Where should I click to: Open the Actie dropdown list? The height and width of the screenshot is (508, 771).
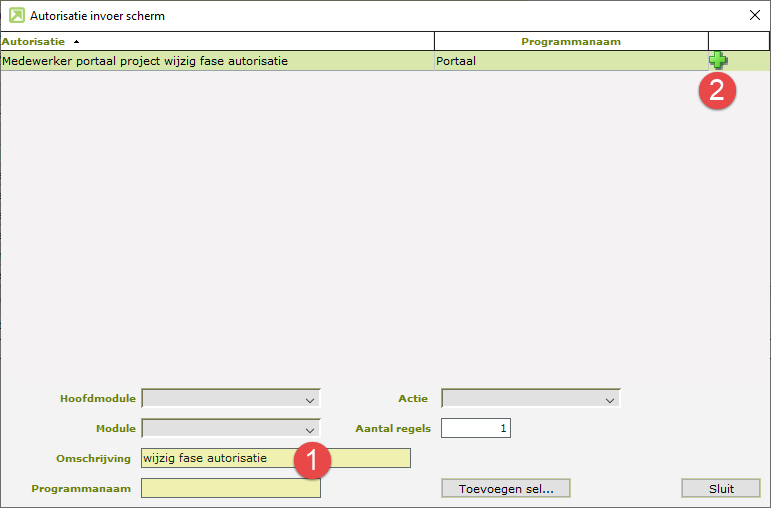(531, 399)
